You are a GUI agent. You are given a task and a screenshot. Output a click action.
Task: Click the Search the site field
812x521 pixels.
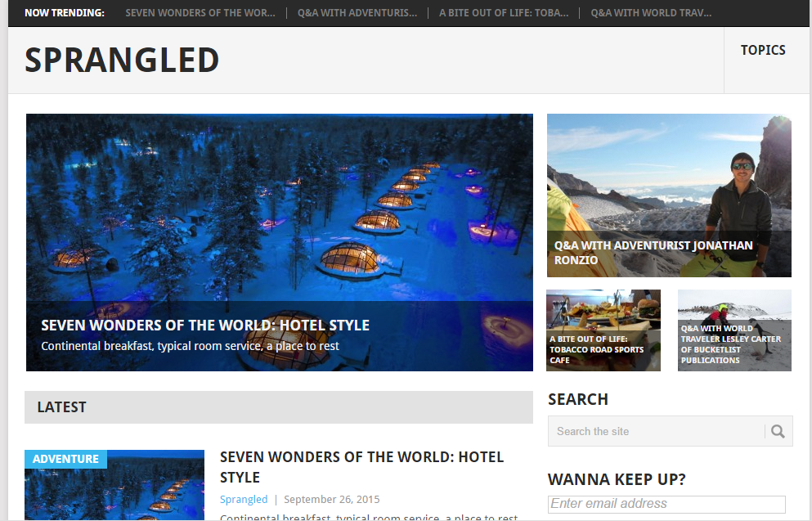coord(657,431)
